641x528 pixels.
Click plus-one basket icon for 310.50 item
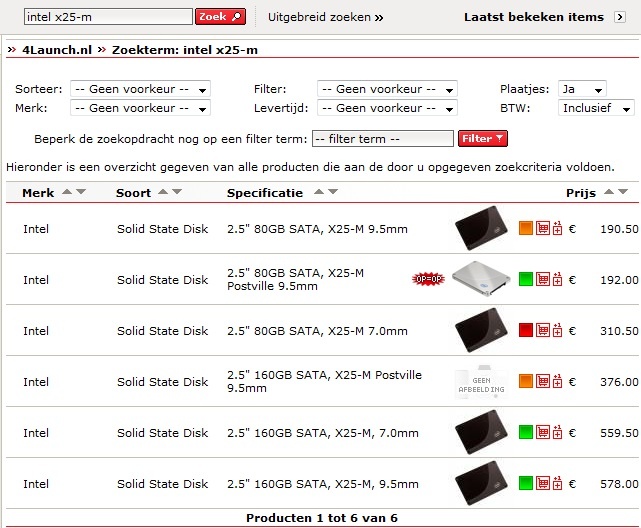(x=557, y=330)
